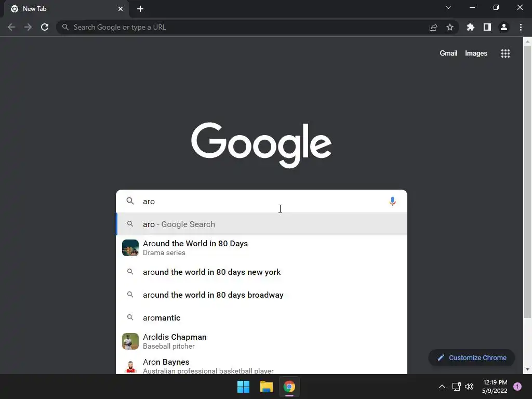Start voice search with the microphone

pyautogui.click(x=392, y=201)
